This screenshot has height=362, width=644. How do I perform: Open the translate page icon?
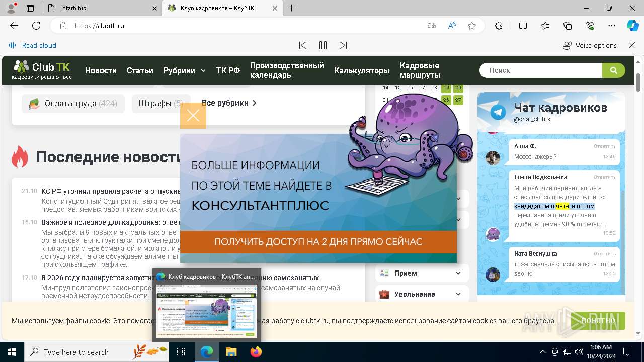point(431,26)
